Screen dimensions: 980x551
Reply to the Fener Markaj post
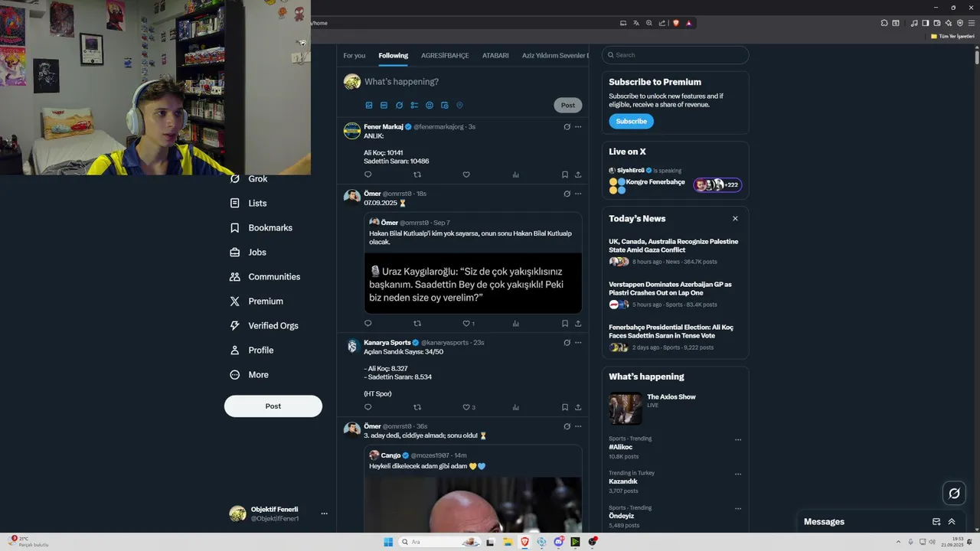[367, 174]
